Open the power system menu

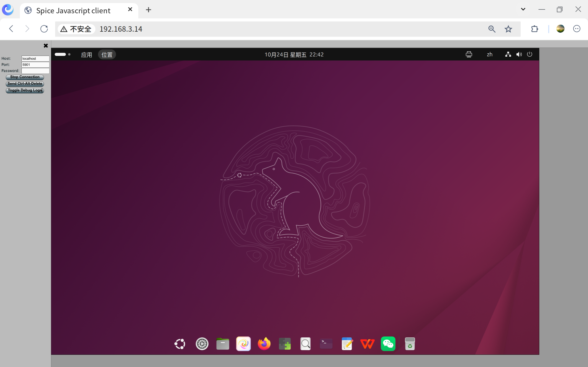click(530, 54)
